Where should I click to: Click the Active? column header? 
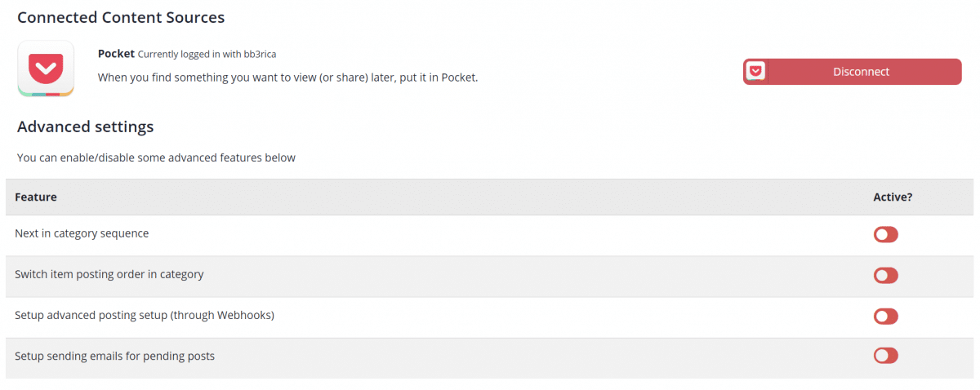[x=893, y=197]
